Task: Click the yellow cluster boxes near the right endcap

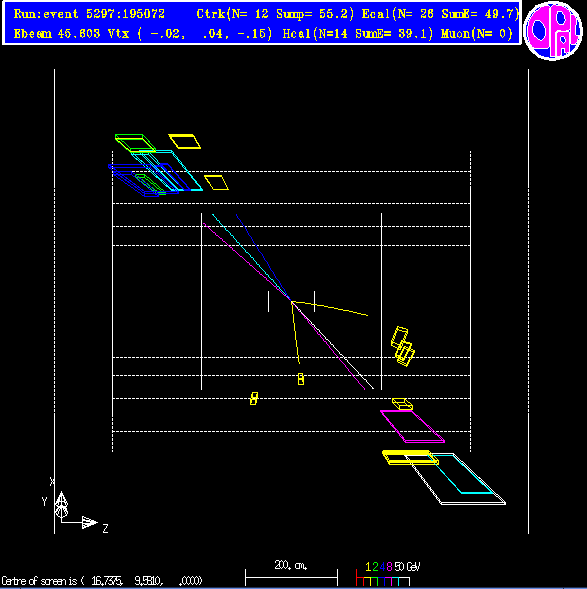Action: coord(403,346)
